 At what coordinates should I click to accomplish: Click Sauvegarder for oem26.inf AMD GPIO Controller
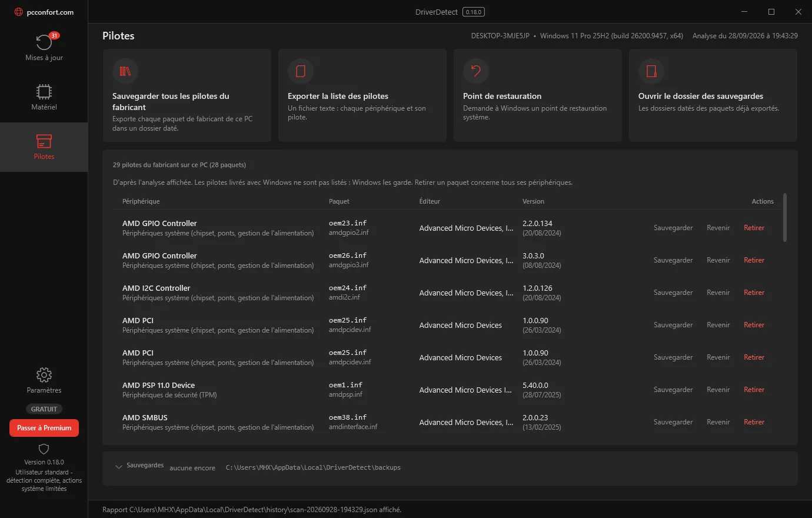click(673, 260)
